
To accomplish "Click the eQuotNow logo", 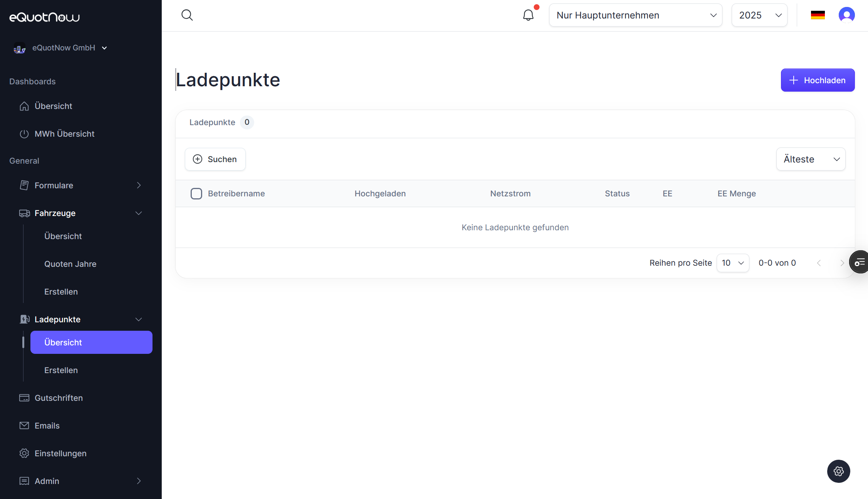I will [x=44, y=17].
